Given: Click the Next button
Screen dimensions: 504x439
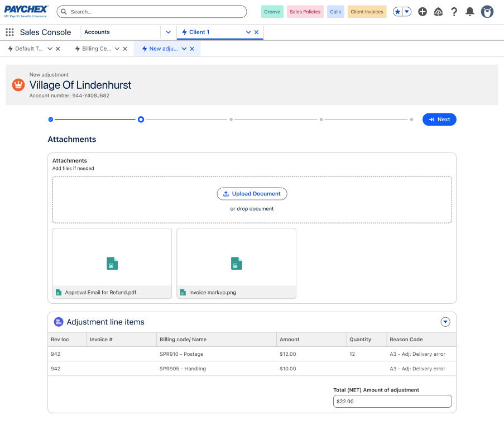Looking at the screenshot, I should tap(439, 120).
